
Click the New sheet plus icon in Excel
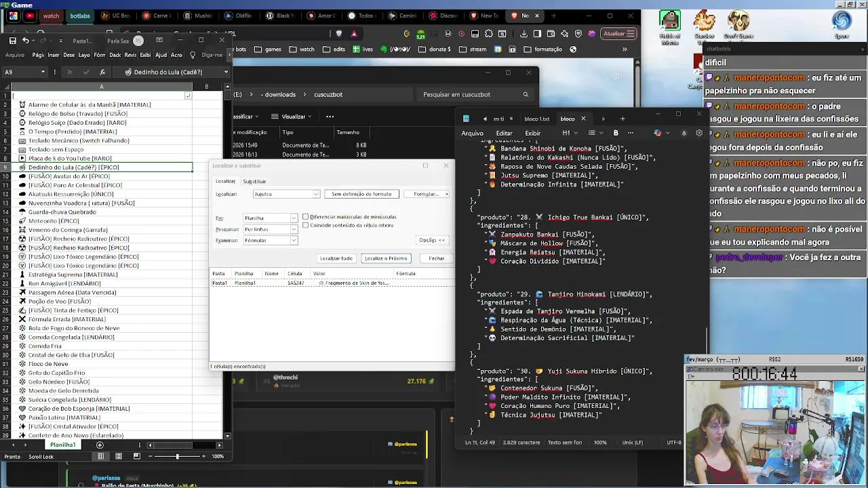coord(100,445)
